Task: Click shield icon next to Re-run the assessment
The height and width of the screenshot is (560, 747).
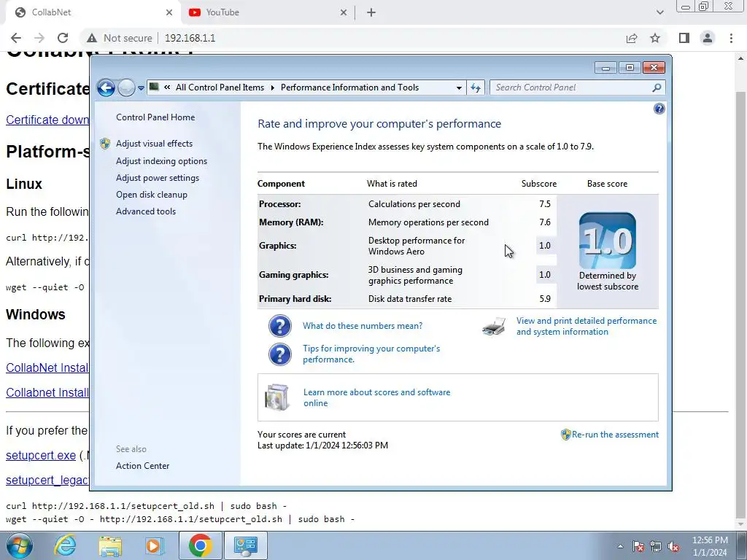Action: (x=565, y=435)
